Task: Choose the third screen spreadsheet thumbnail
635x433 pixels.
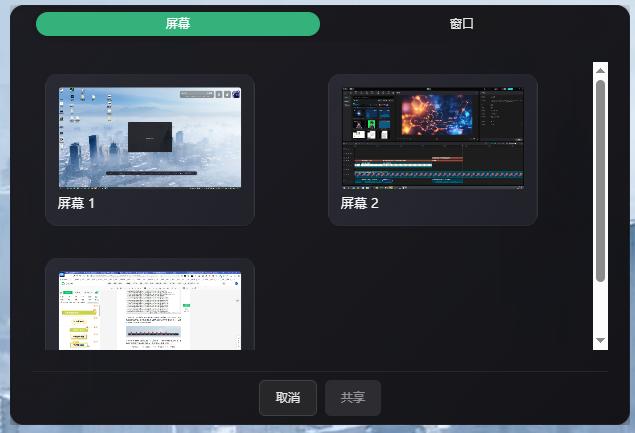Action: click(x=150, y=309)
